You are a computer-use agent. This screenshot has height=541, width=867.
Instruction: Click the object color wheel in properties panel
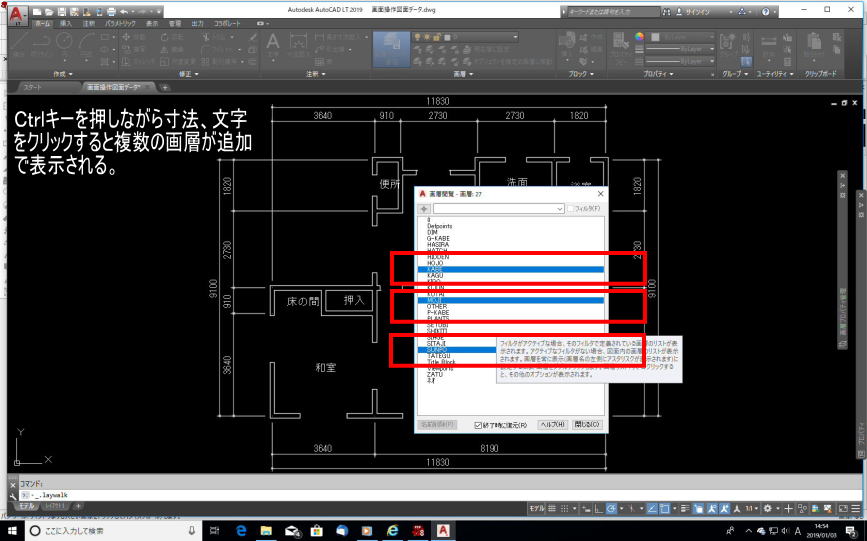click(639, 37)
